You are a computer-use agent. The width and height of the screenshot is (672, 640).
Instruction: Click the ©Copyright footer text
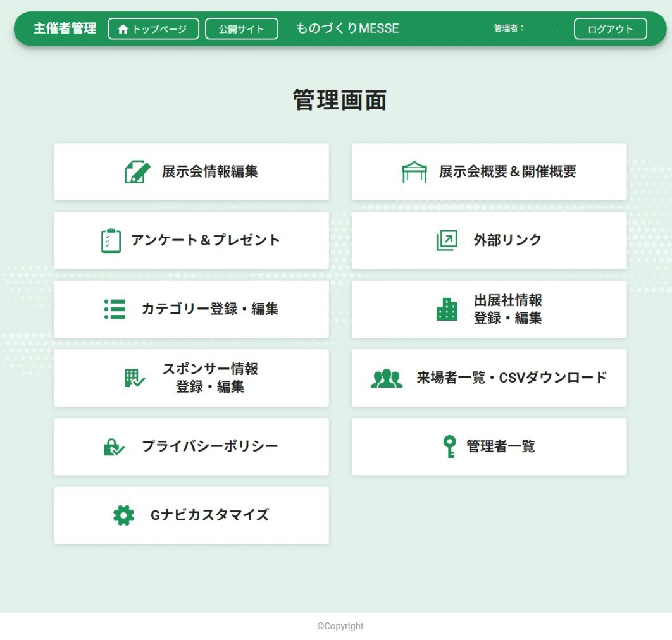(340, 626)
